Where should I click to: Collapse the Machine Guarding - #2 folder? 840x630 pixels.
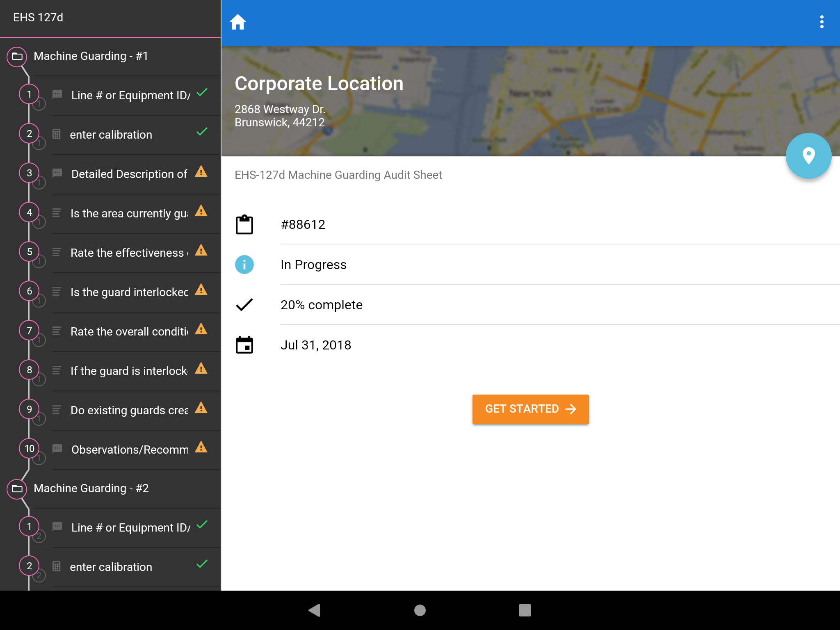click(17, 488)
